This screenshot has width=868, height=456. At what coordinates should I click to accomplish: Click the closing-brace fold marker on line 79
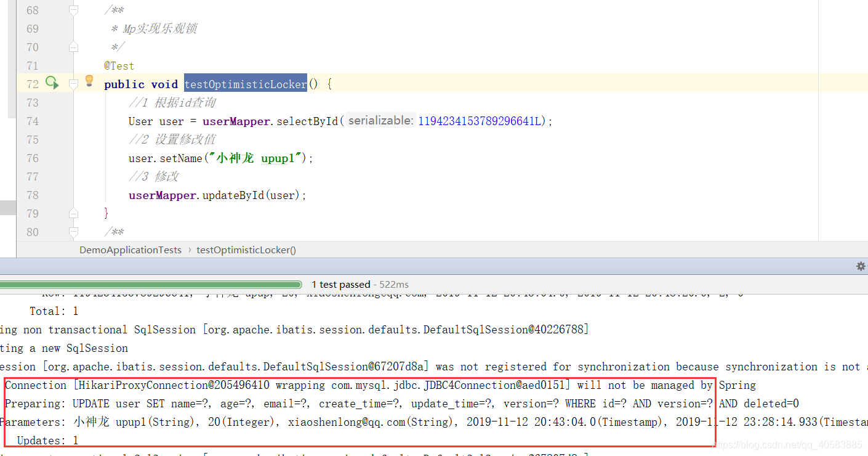click(73, 213)
